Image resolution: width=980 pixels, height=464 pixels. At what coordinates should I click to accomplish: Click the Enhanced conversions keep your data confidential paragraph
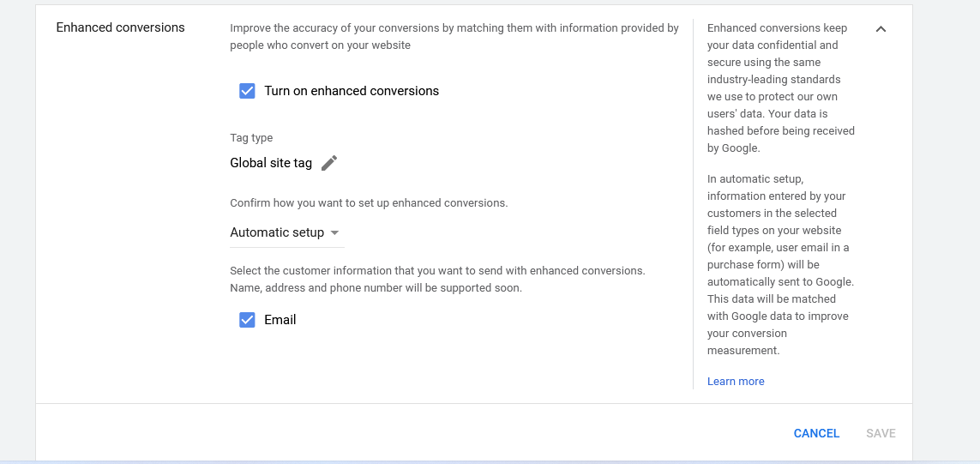coord(780,88)
